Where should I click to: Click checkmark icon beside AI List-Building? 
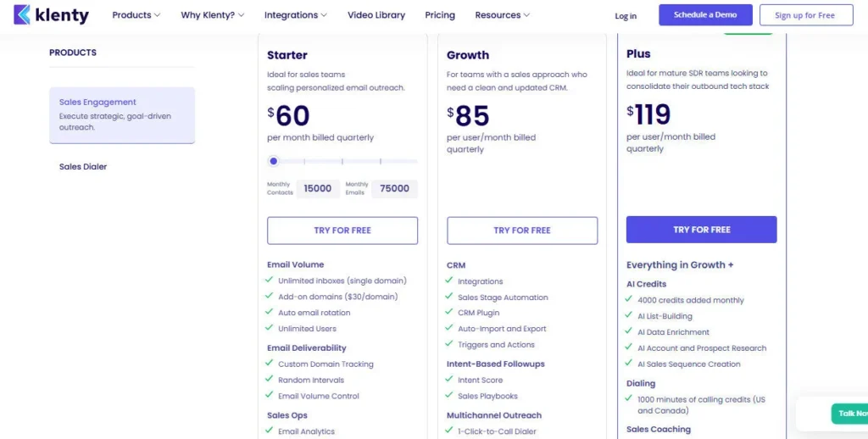point(629,316)
